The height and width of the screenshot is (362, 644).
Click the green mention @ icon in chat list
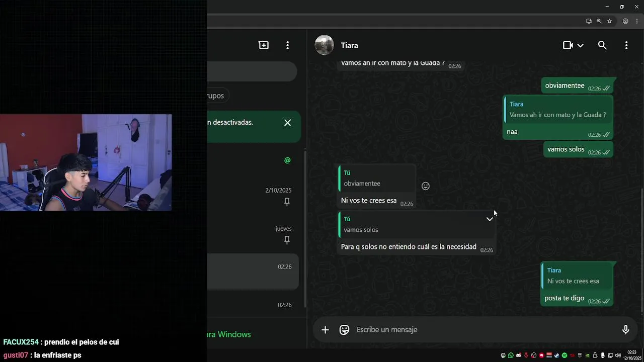[287, 160]
